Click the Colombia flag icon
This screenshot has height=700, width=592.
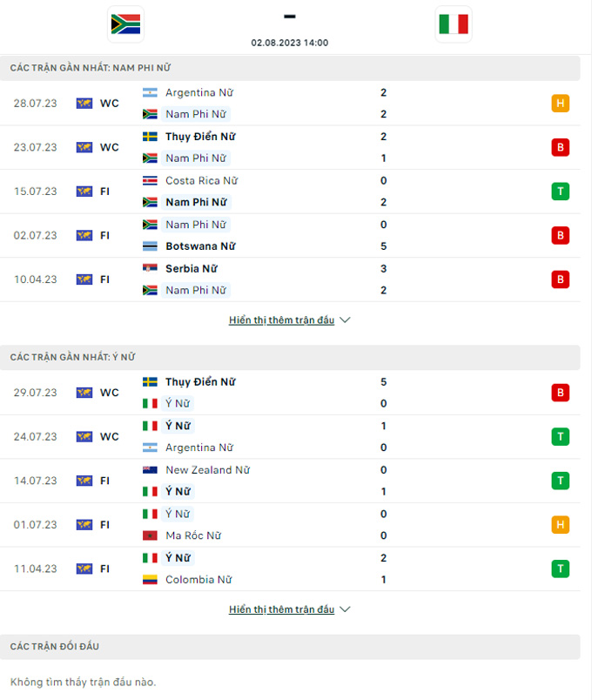tap(150, 580)
